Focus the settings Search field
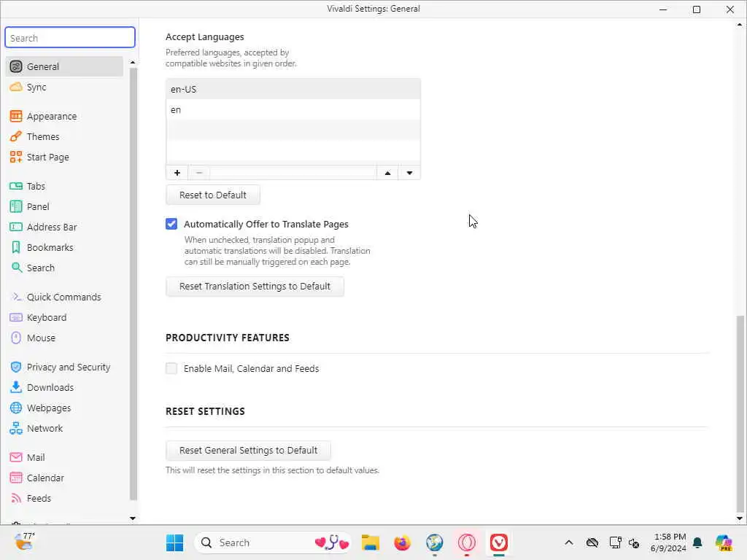The width and height of the screenshot is (747, 560). point(70,38)
